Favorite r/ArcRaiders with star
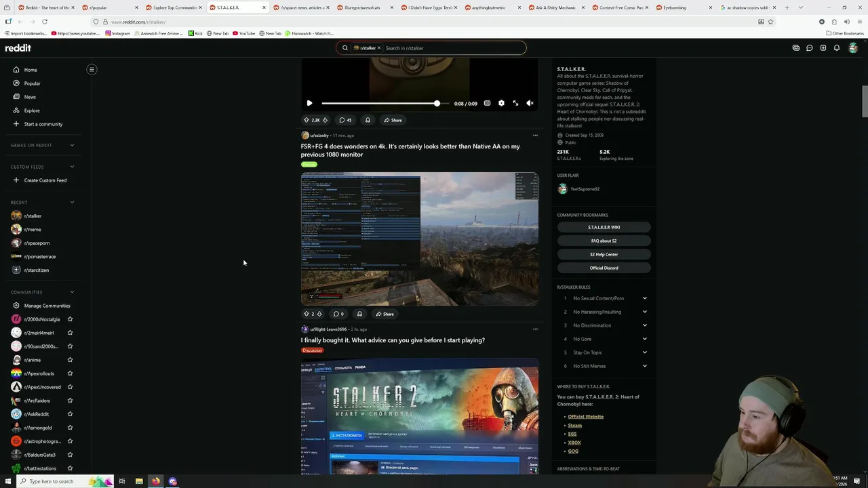 [70, 401]
